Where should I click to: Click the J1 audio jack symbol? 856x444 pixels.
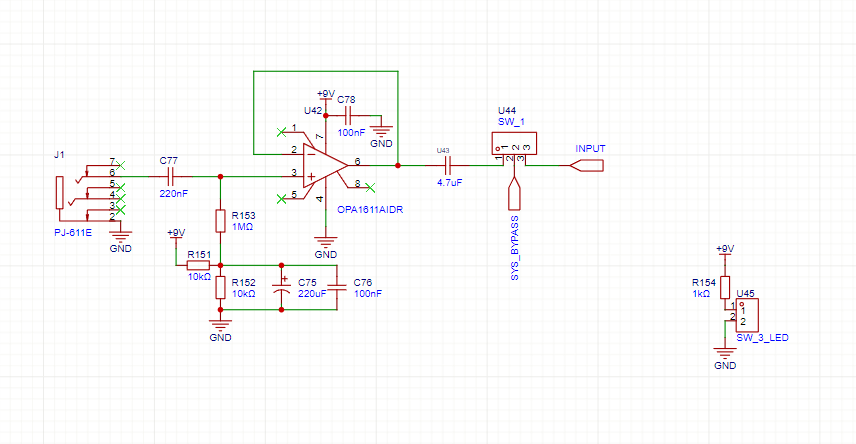point(61,193)
